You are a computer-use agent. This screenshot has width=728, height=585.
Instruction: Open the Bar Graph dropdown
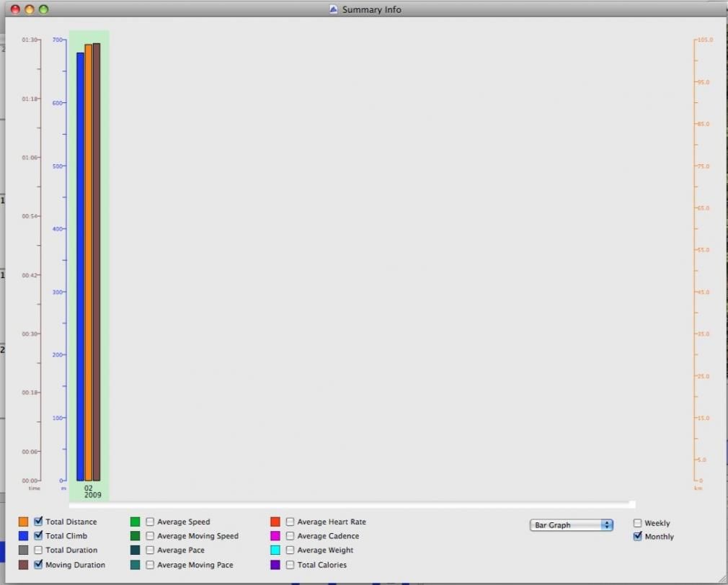click(x=571, y=525)
